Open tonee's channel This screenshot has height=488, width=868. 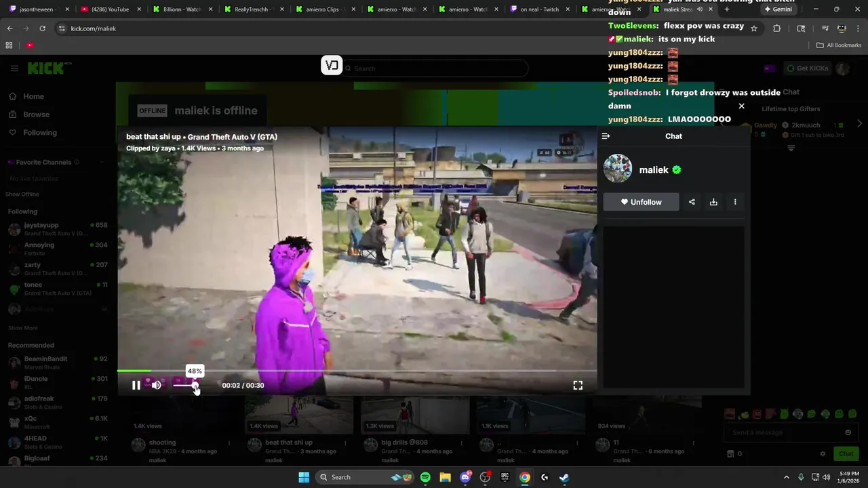pos(58,289)
